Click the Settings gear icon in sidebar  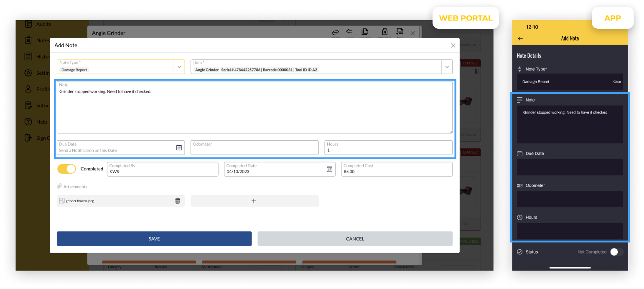(x=28, y=73)
